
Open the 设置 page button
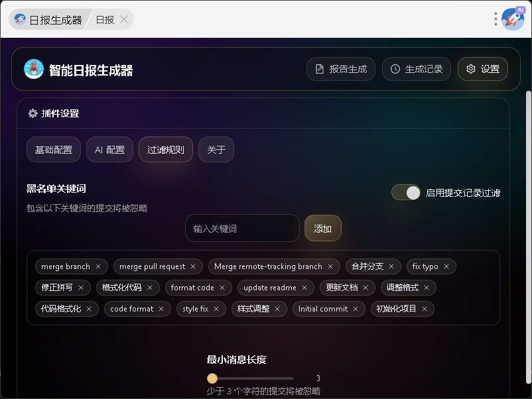483,69
